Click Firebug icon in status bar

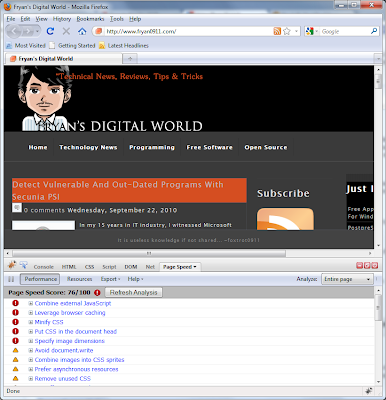coord(368,391)
